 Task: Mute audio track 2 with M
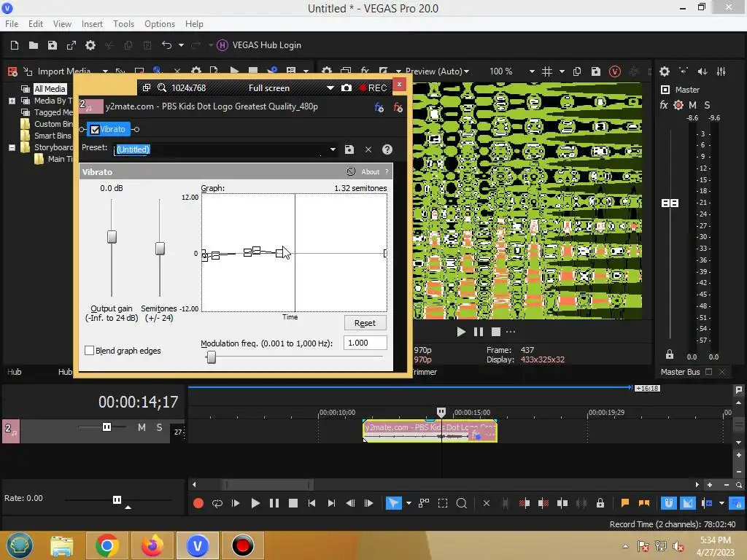point(142,427)
